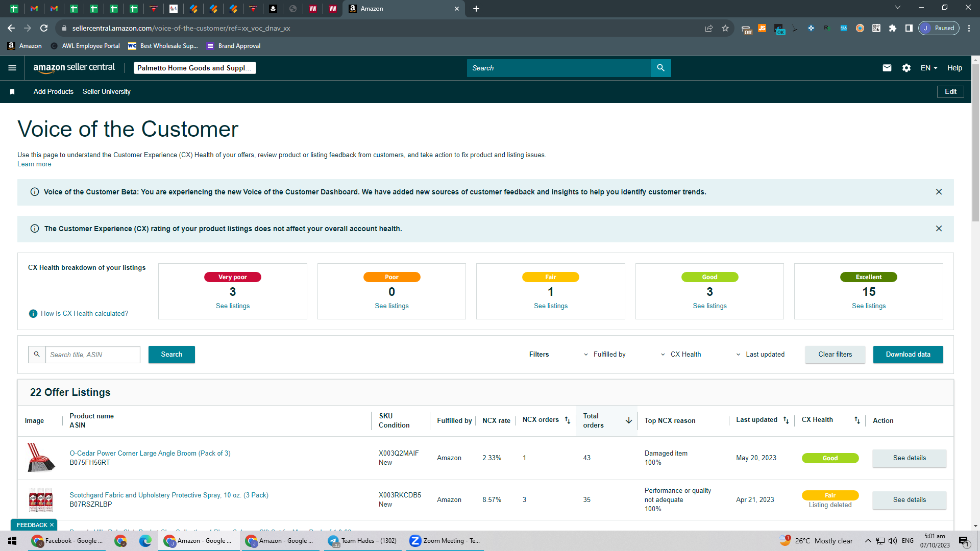Click the browser back arrow

point(11,28)
